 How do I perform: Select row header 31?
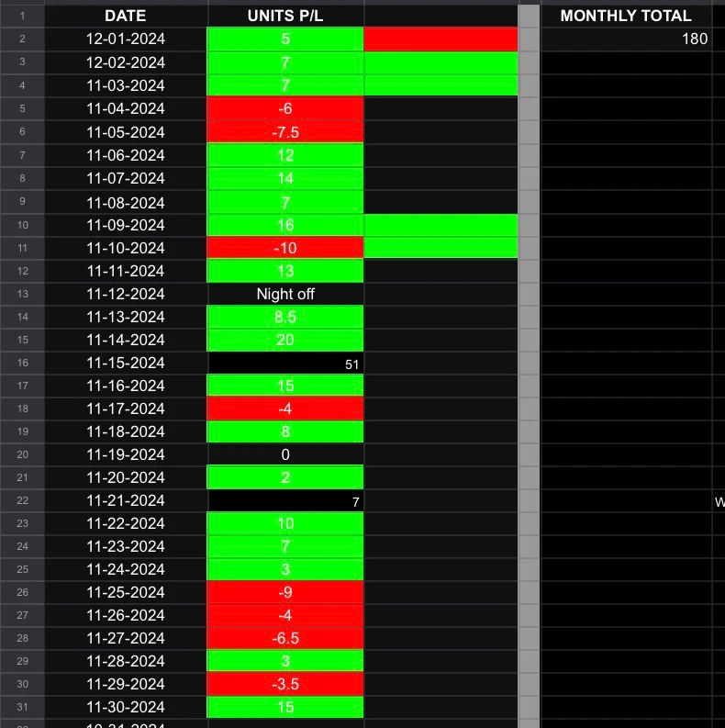[22, 707]
